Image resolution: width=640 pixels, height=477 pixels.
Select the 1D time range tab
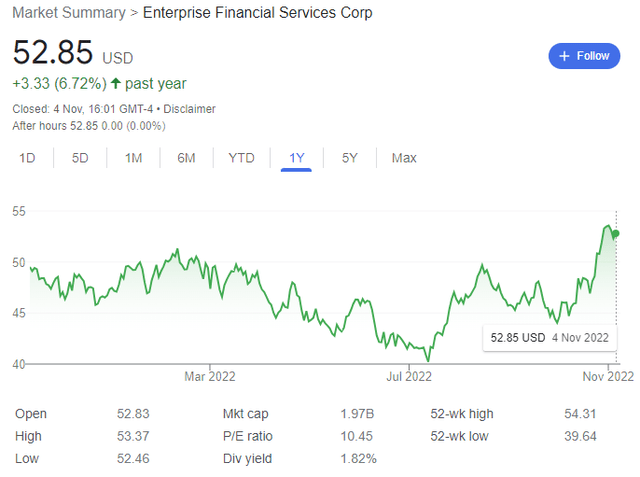pos(27,158)
